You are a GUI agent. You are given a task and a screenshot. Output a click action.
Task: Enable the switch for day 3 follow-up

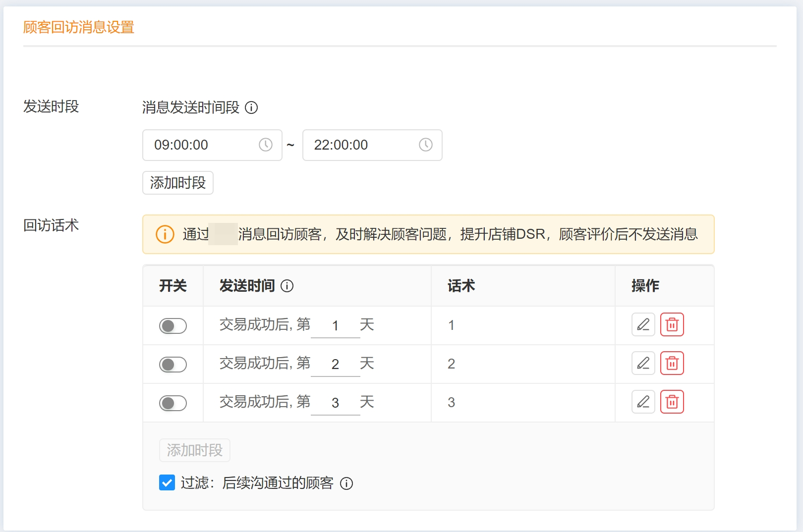pyautogui.click(x=173, y=403)
